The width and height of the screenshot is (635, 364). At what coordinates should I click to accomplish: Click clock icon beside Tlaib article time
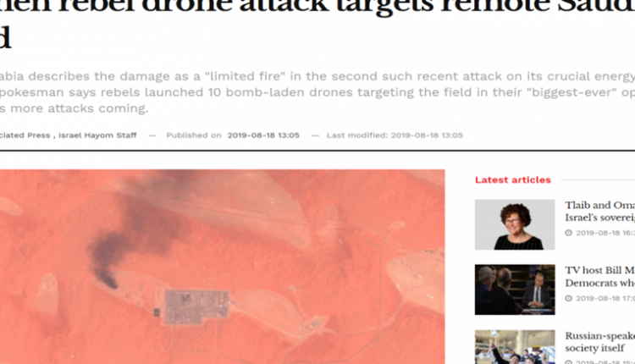pos(569,233)
